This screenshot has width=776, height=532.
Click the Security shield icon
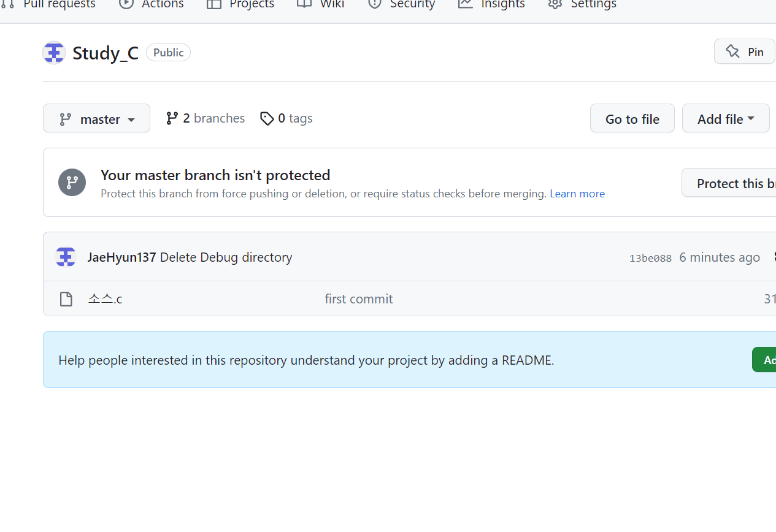pos(375,4)
